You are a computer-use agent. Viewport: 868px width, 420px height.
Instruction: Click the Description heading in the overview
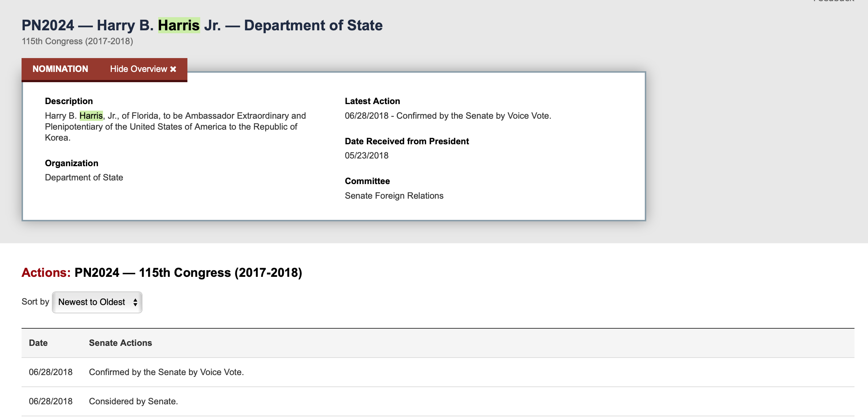pyautogui.click(x=69, y=101)
